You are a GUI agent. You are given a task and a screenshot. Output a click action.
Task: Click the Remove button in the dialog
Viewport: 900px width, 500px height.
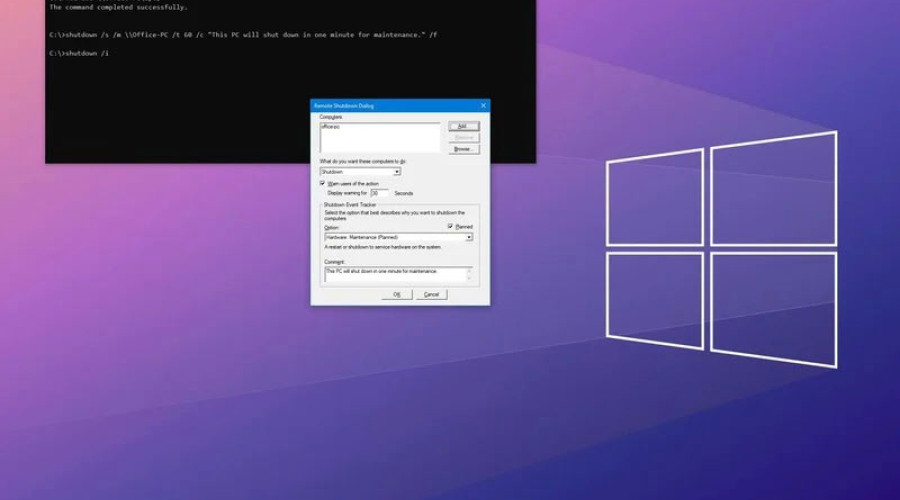[x=462, y=137]
